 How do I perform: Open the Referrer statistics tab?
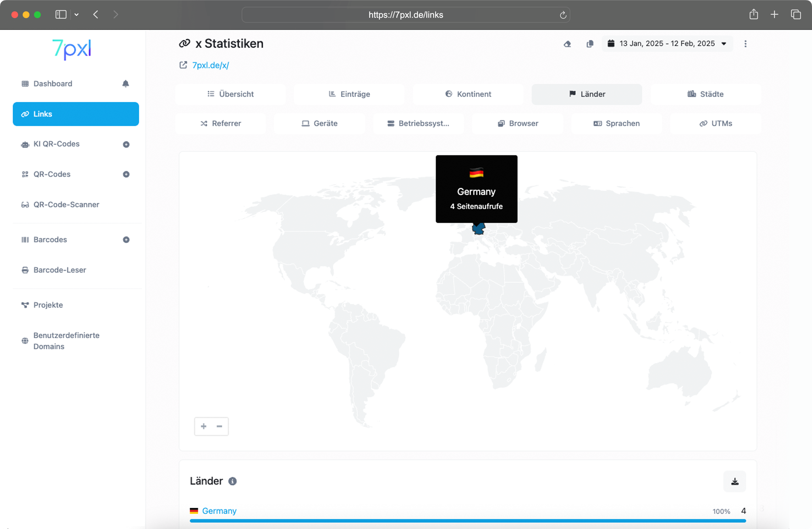click(x=221, y=123)
